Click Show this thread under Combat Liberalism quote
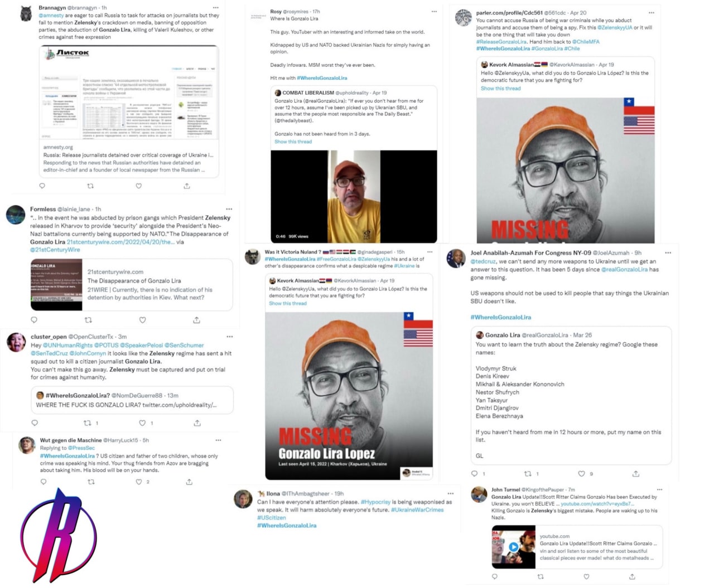 (x=293, y=142)
